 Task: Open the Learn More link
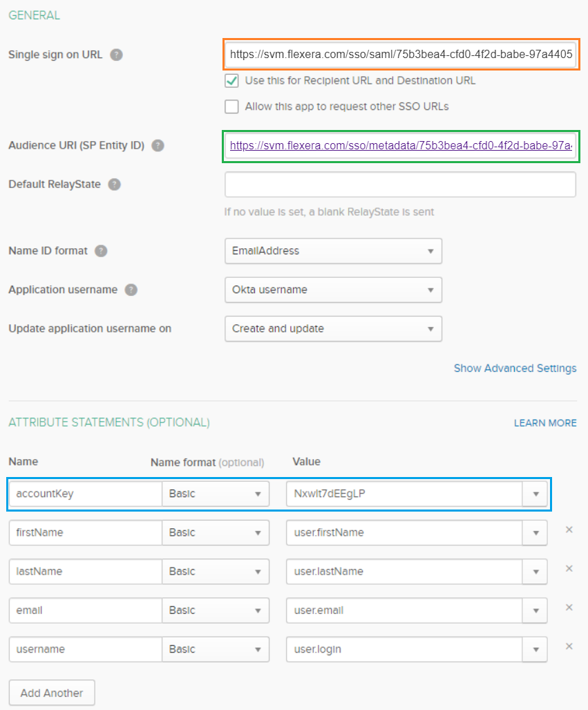[545, 422]
